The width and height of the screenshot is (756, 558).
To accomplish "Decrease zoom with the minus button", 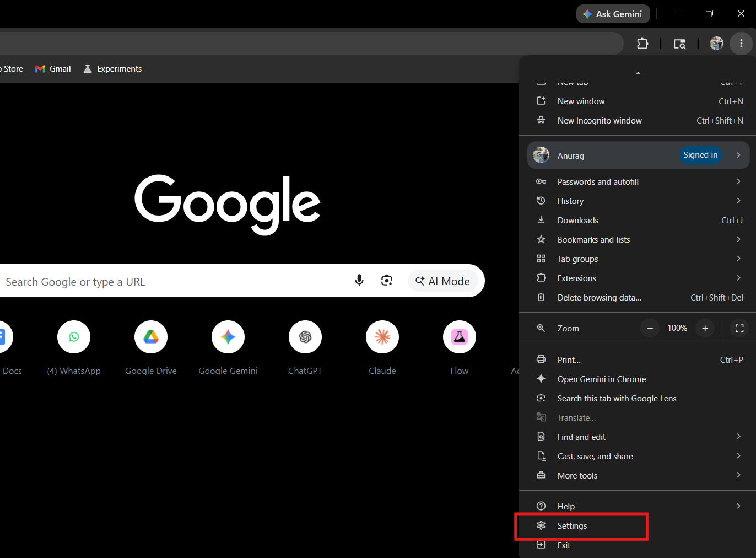I will [650, 328].
